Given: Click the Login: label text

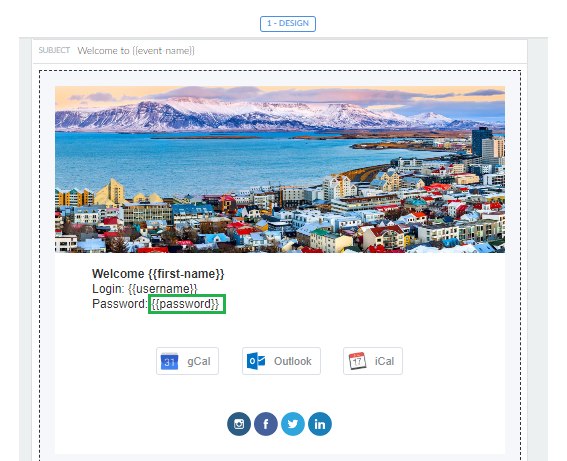Looking at the screenshot, I should (x=108, y=289).
